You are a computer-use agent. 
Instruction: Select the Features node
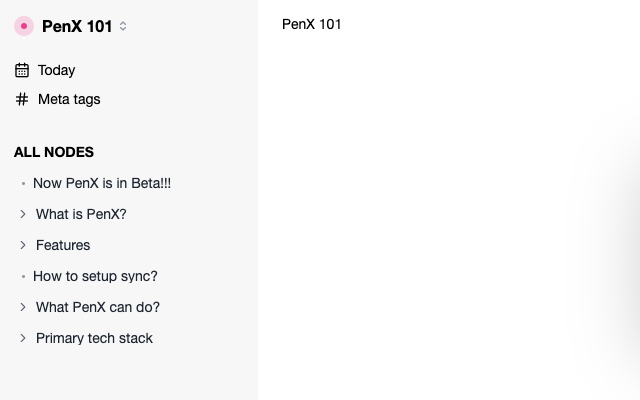coord(63,245)
